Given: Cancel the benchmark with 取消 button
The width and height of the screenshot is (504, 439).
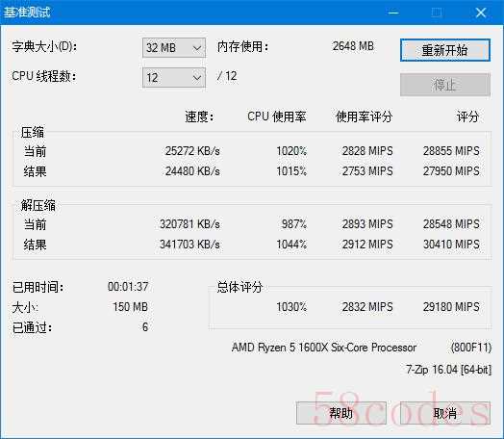Looking at the screenshot, I should [x=445, y=413].
